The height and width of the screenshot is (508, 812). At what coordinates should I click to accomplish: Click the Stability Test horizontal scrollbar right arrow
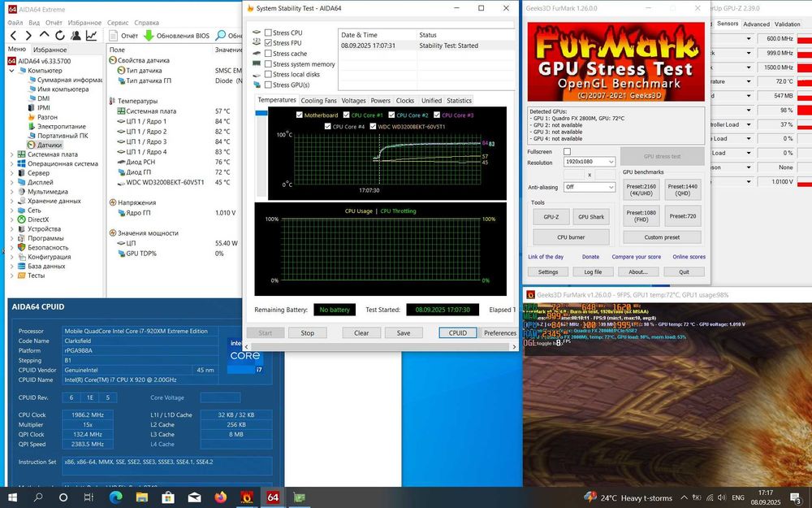tap(514, 347)
